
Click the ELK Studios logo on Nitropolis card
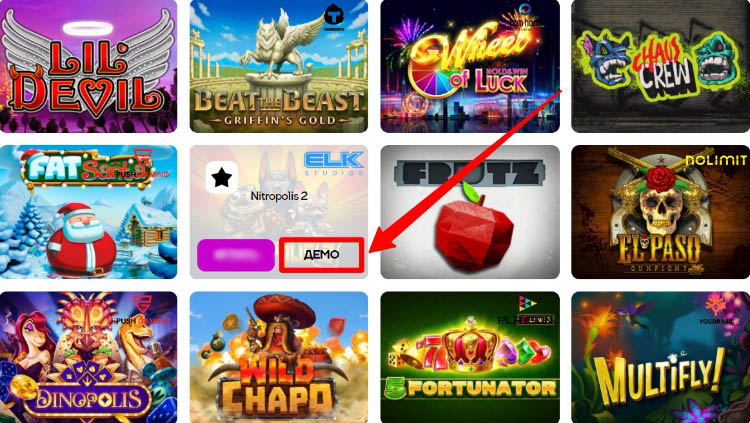[x=333, y=163]
